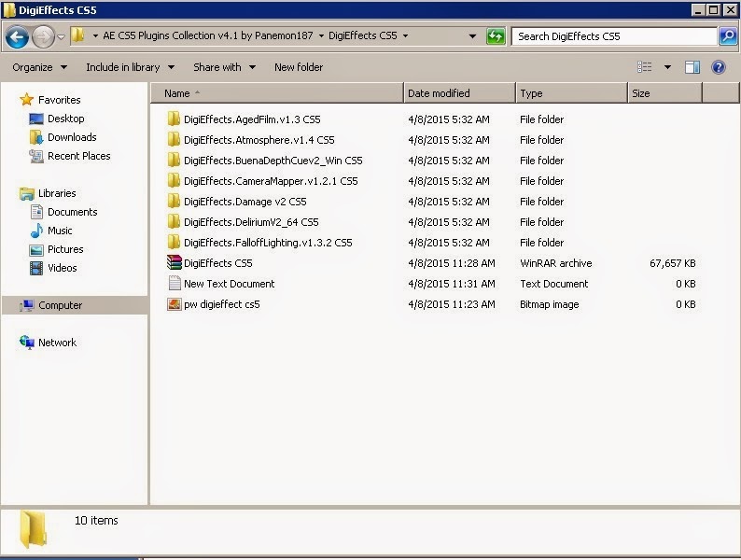This screenshot has width=741, height=560.
Task: Go back with the blue Back arrow
Action: coord(17,36)
